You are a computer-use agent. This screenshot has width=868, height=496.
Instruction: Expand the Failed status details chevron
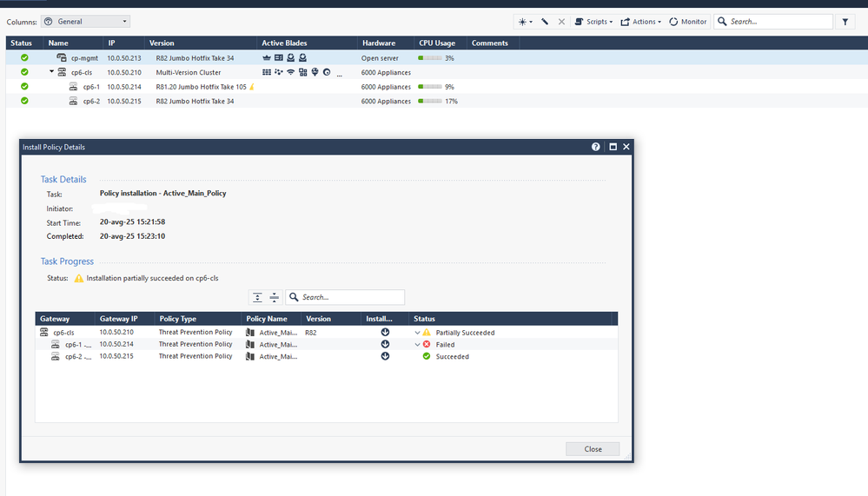417,345
